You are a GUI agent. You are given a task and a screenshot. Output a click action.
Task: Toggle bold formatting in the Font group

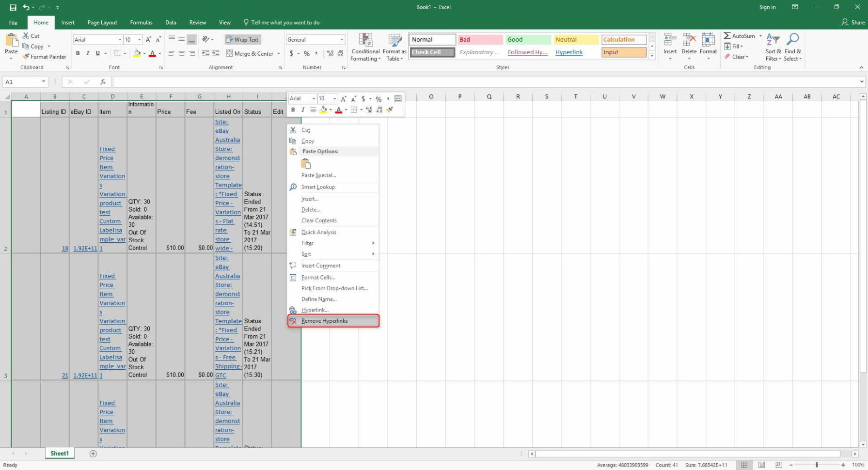pyautogui.click(x=78, y=53)
